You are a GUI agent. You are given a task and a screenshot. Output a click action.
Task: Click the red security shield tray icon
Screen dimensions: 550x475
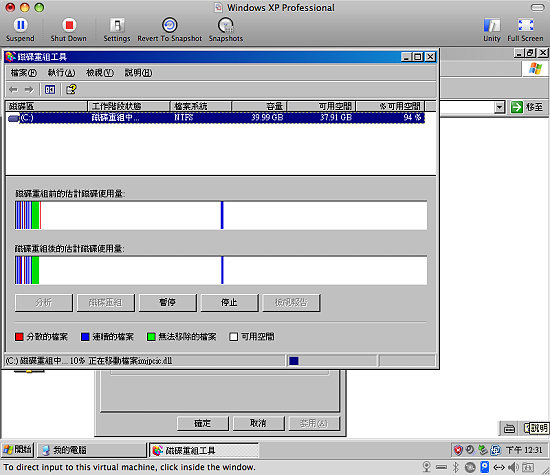pos(458,450)
